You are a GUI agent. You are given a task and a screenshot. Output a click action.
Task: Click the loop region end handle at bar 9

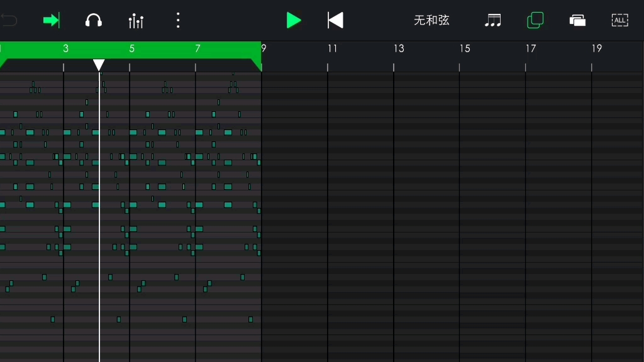(257, 65)
